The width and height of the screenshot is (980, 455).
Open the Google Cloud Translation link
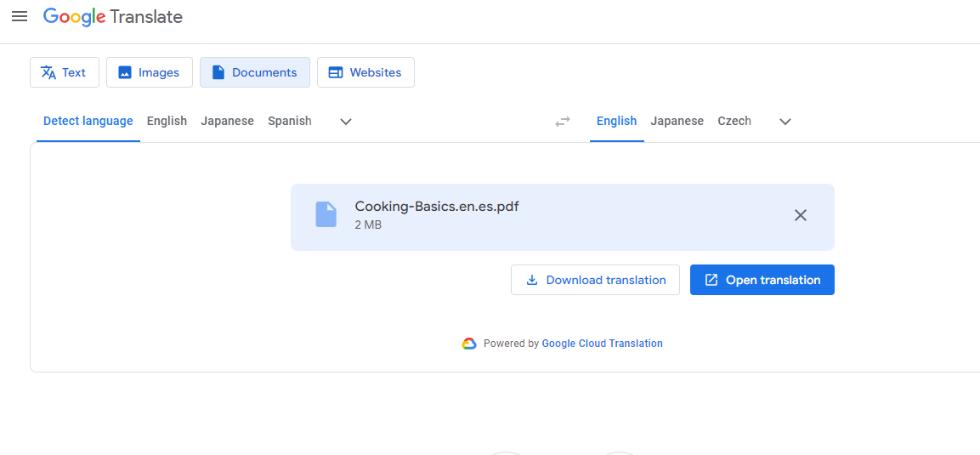point(602,344)
